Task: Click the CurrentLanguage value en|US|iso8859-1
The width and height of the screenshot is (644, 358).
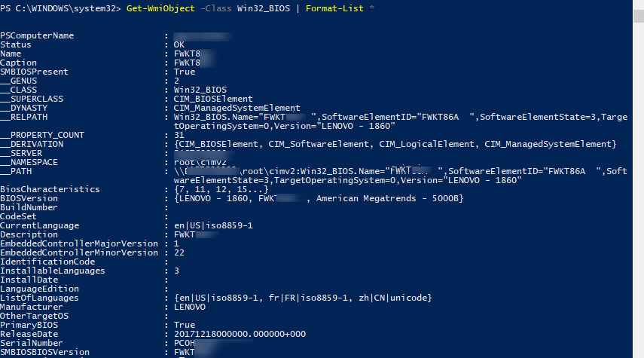Action: pos(213,225)
